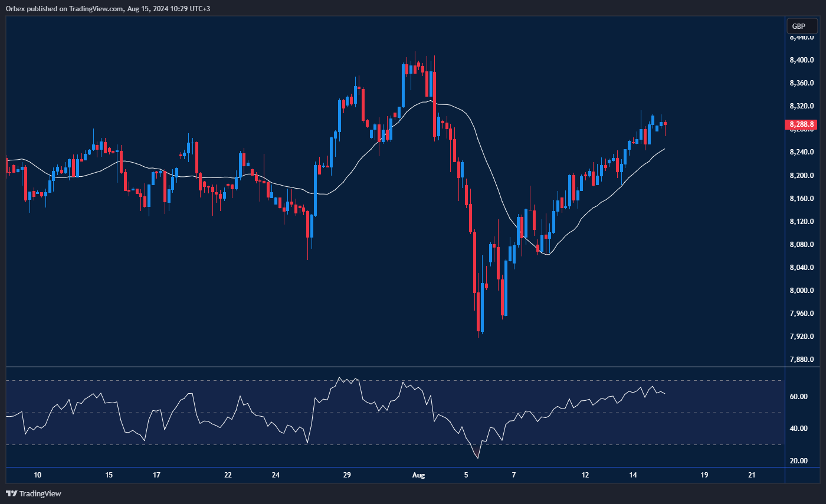Click the 20.00 label on the RSI scale
The width and height of the screenshot is (826, 504).
(x=799, y=460)
